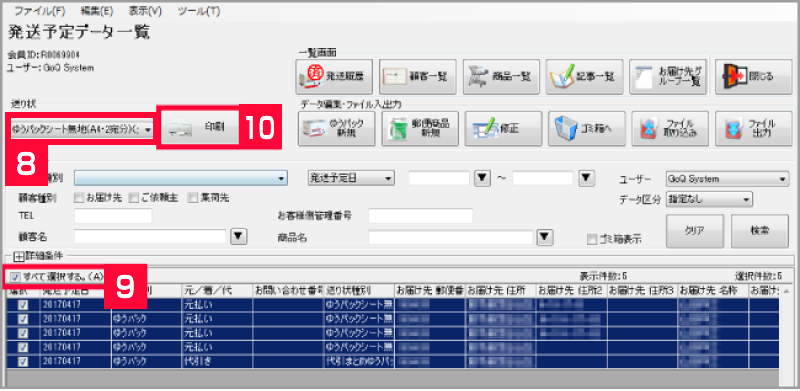Sort by 元/着/代 column header
This screenshot has height=391, width=800.
(x=217, y=291)
